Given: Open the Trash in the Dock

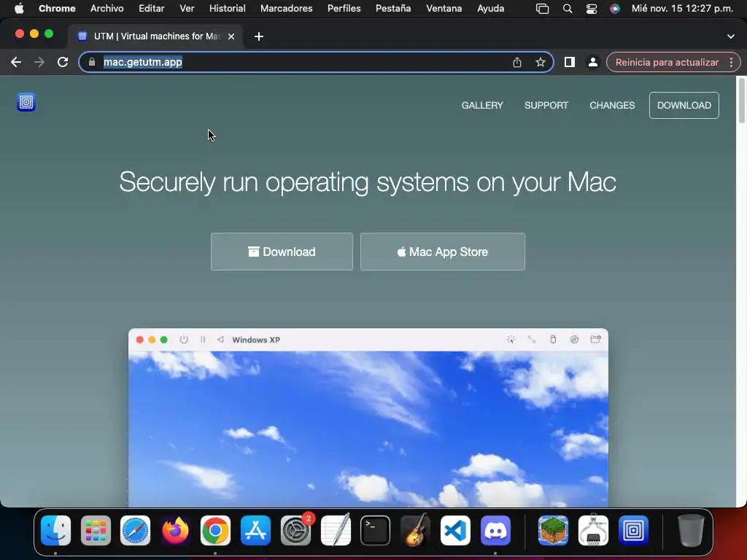Looking at the screenshot, I should 691,530.
